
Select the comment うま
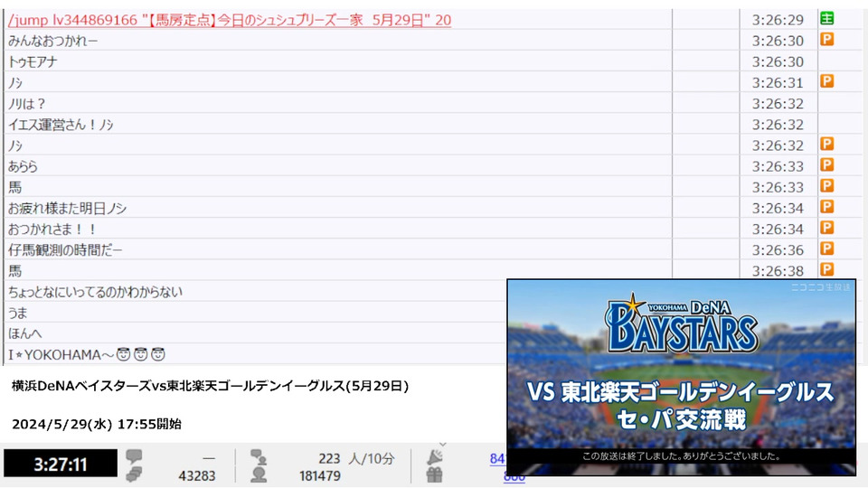click(x=18, y=314)
